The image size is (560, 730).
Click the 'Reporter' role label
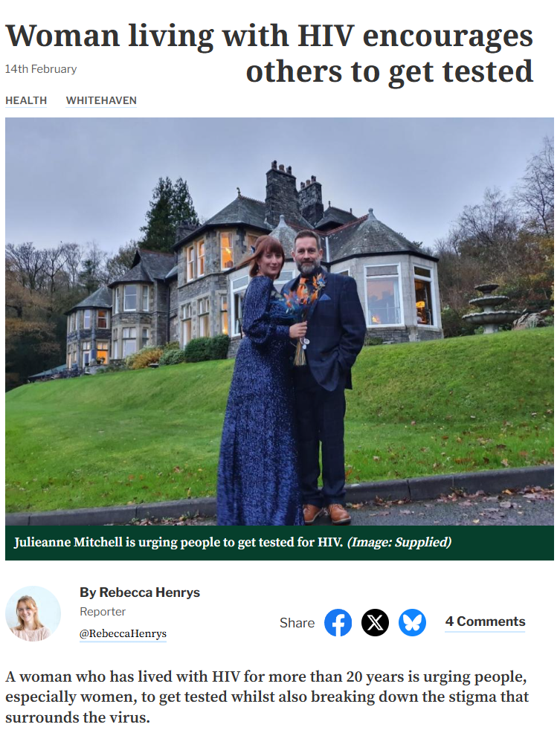103,612
